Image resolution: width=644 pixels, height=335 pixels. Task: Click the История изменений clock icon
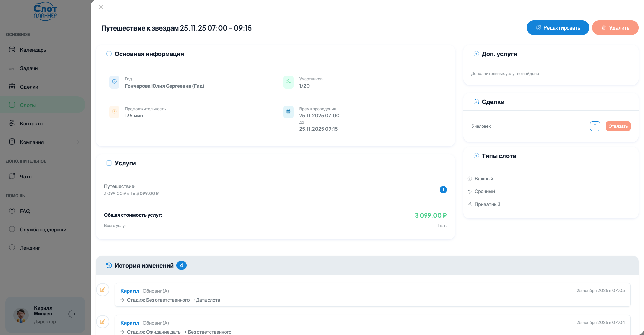(x=109, y=265)
